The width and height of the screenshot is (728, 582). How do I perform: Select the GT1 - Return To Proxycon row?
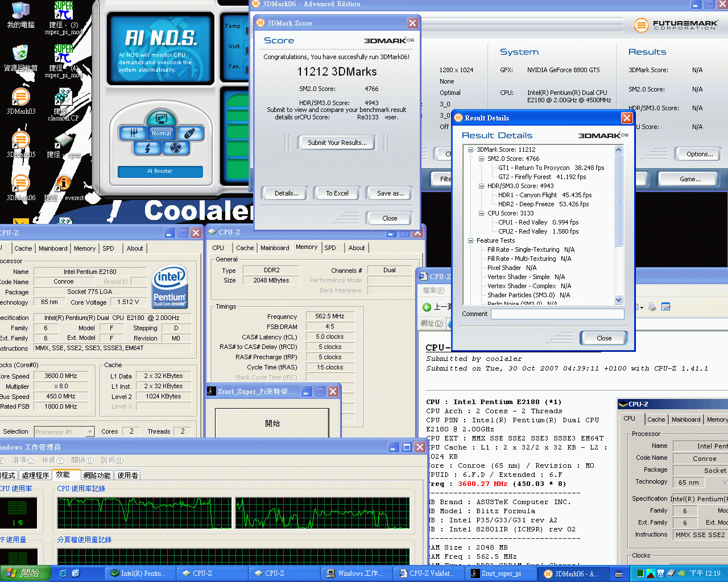(551, 168)
